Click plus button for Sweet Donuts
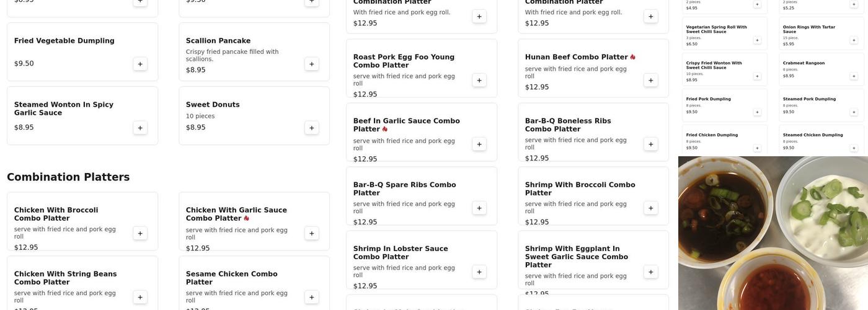The image size is (868, 310). point(312,128)
